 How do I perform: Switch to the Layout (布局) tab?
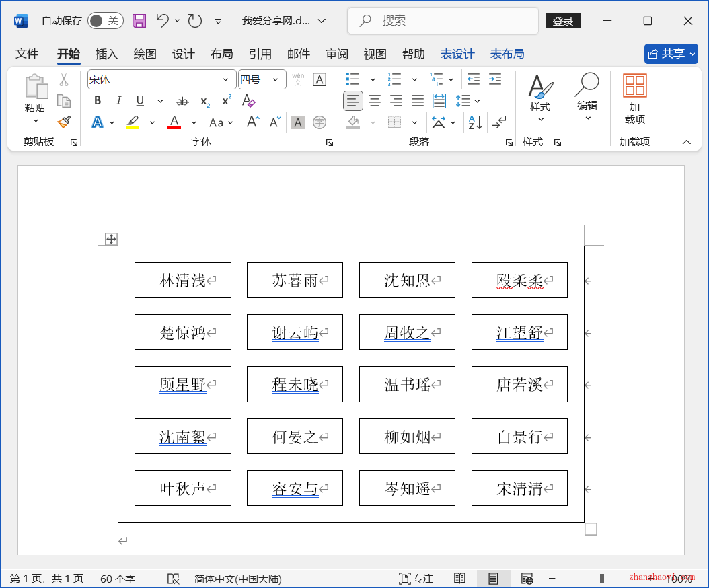pos(221,54)
